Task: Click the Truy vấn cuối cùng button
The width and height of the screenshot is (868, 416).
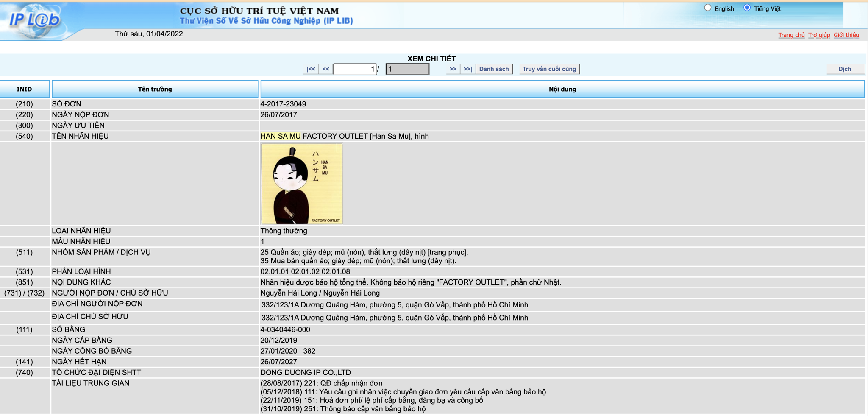Action: [549, 69]
